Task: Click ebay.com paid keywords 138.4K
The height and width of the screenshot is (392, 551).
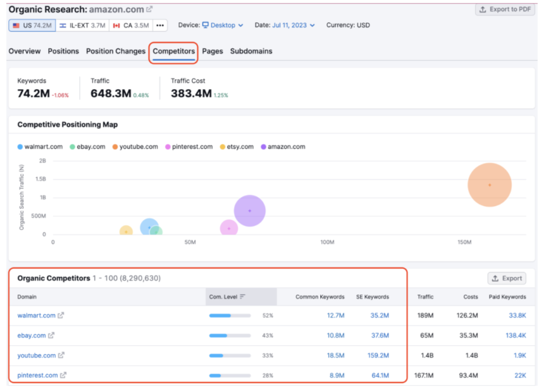Action: click(516, 336)
